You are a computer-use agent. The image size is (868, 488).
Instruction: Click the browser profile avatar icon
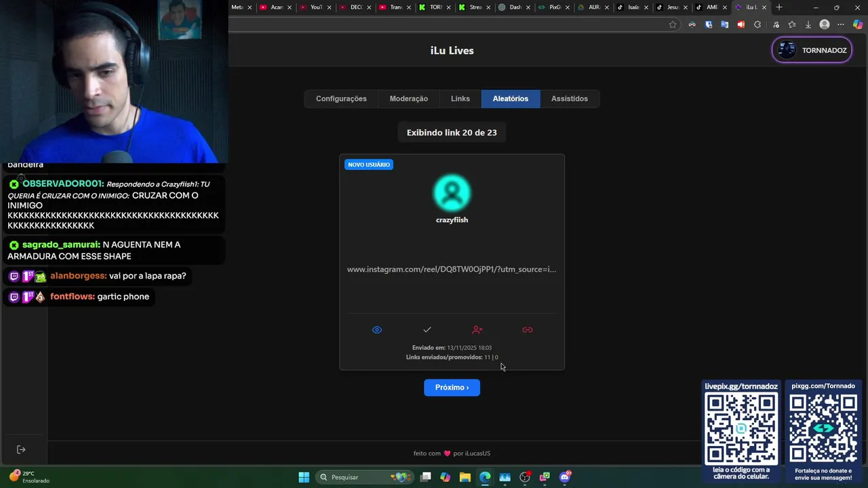(x=825, y=24)
